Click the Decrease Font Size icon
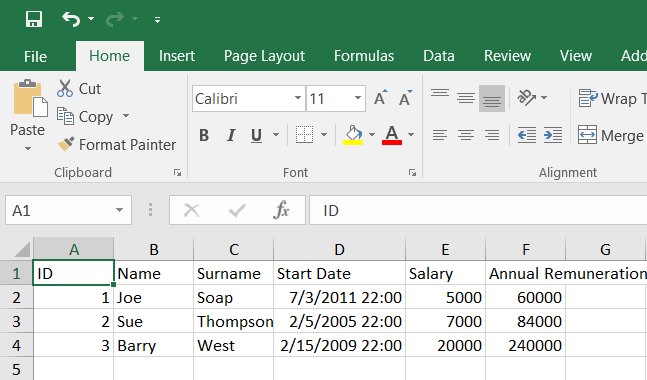This screenshot has width=647, height=380. [406, 98]
